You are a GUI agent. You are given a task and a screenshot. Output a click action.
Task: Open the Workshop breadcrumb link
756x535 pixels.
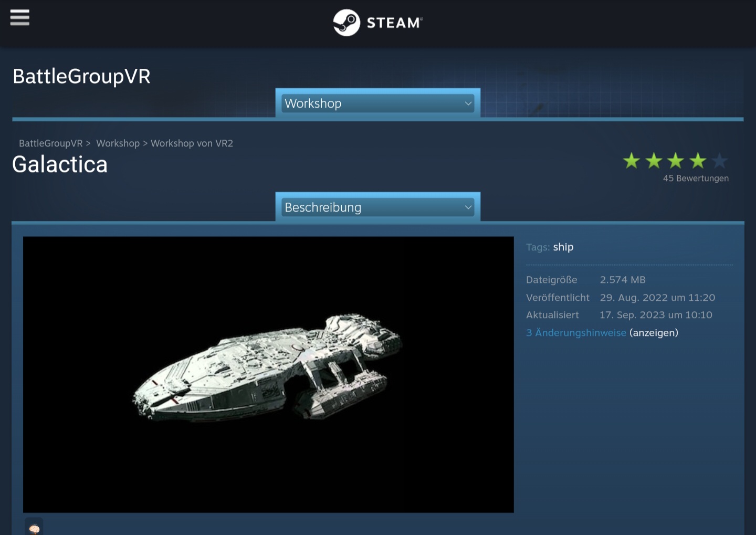(118, 143)
